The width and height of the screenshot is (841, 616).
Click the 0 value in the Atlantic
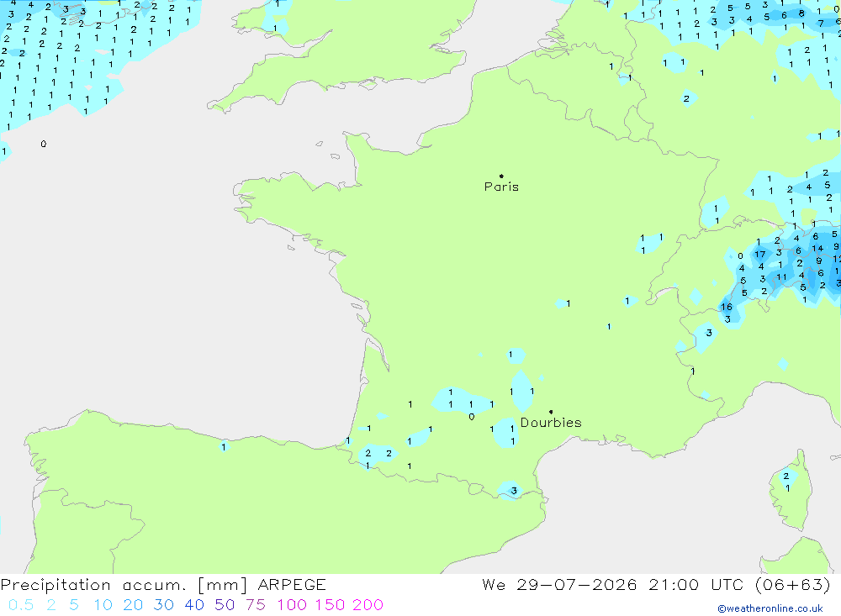pos(44,144)
